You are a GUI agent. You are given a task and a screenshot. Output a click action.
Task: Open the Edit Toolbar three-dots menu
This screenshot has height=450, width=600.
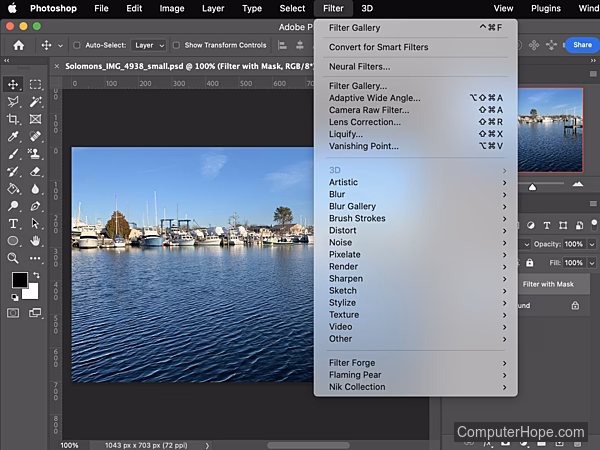35,258
